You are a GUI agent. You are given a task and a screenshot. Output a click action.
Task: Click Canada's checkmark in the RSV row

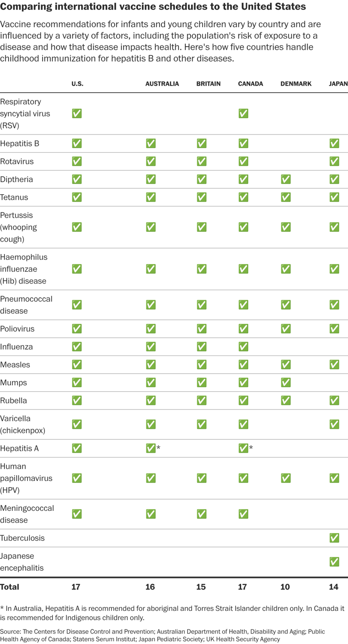point(243,113)
